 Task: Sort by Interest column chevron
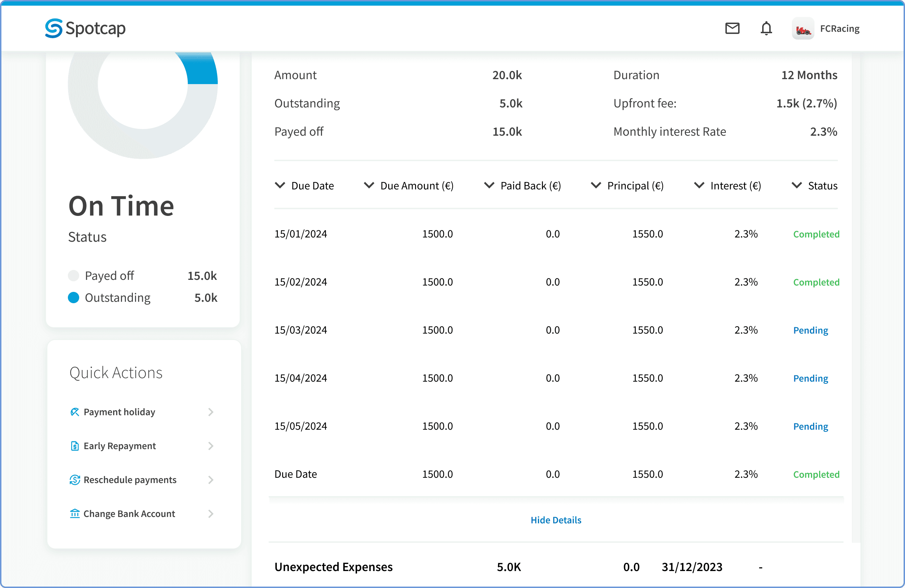(699, 186)
